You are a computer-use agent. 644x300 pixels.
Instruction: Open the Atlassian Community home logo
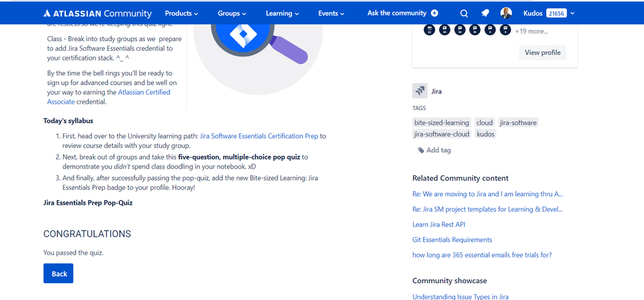[x=97, y=14]
